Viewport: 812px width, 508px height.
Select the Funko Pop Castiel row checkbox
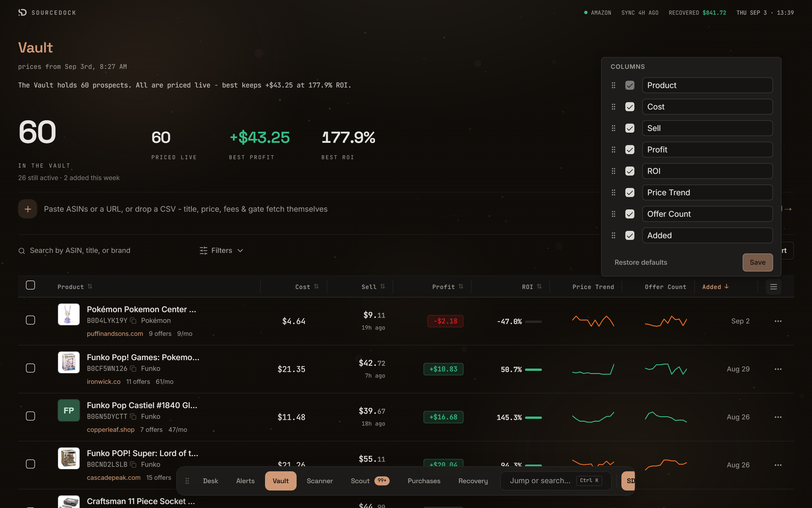pyautogui.click(x=30, y=416)
